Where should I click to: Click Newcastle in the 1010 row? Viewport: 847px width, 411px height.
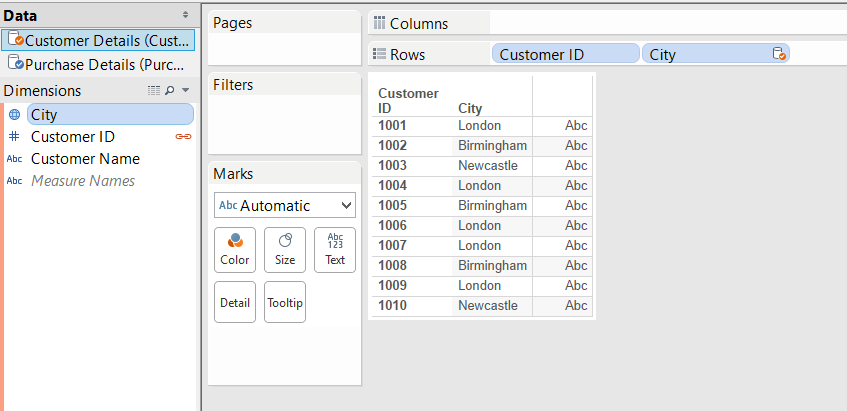[488, 306]
